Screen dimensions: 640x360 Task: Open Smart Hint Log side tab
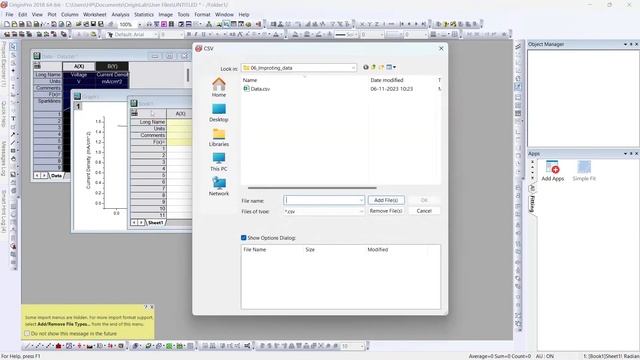pos(3,211)
